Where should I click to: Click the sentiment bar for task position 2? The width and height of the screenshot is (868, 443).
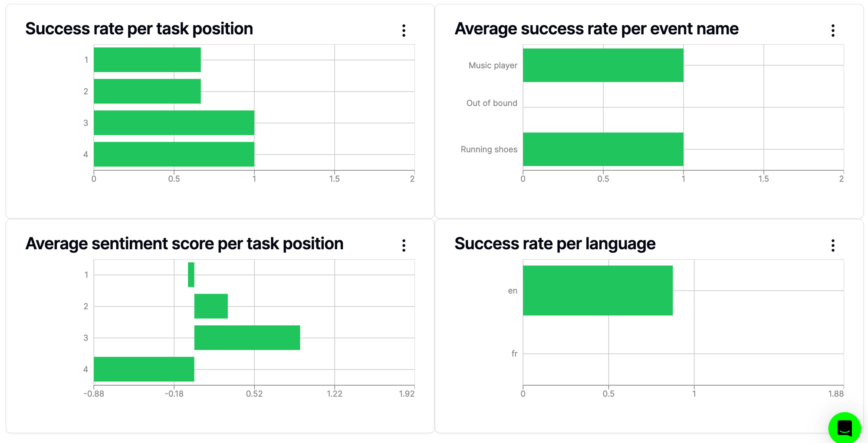pyautogui.click(x=210, y=306)
